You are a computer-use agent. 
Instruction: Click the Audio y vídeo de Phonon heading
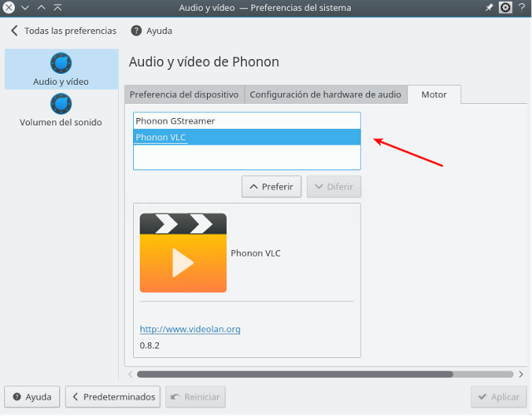pos(204,62)
